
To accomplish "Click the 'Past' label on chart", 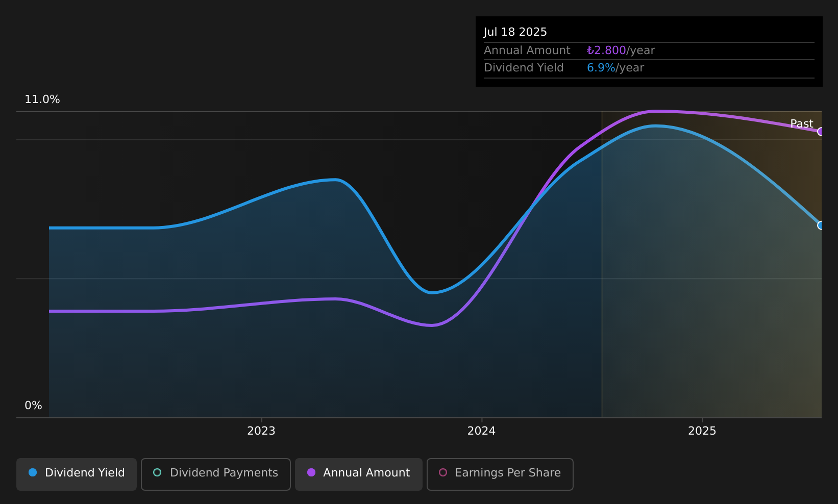I will click(802, 123).
